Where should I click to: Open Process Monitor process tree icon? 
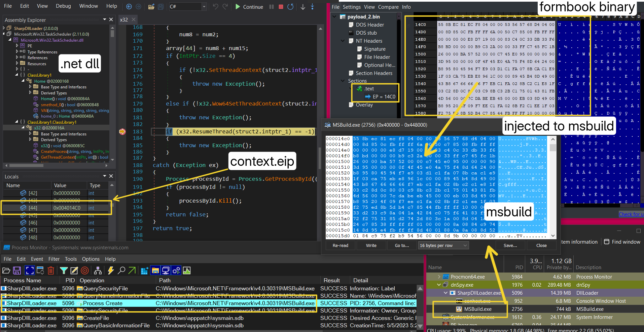pyautogui.click(x=98, y=271)
